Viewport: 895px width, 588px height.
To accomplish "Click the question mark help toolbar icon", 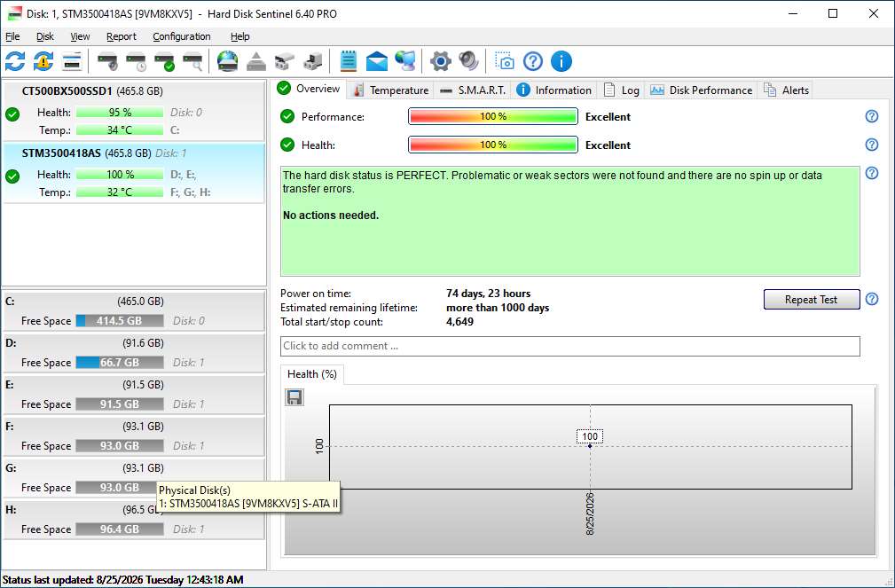I will coord(532,61).
